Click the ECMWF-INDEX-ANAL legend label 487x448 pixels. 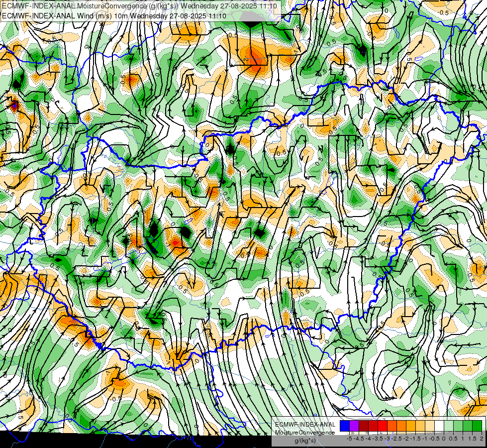pos(305,425)
